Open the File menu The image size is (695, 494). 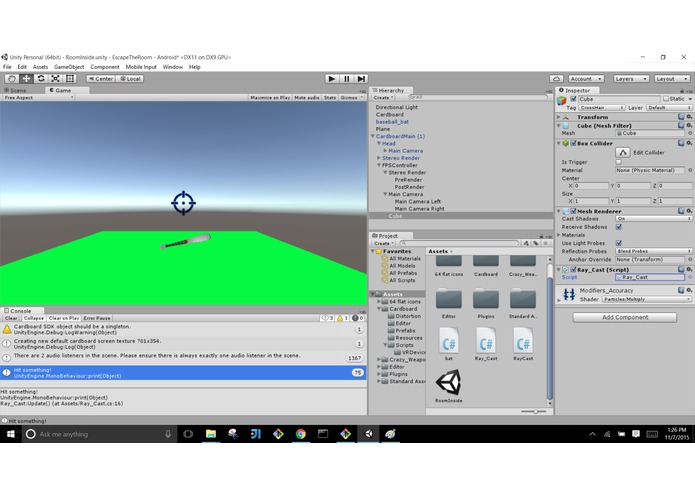click(x=7, y=67)
